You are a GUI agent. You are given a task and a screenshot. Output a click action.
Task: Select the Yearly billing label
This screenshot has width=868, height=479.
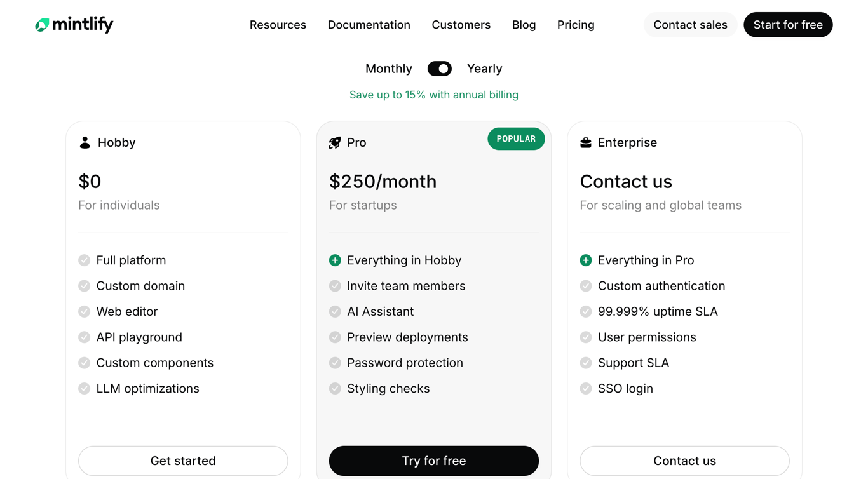pyautogui.click(x=484, y=69)
